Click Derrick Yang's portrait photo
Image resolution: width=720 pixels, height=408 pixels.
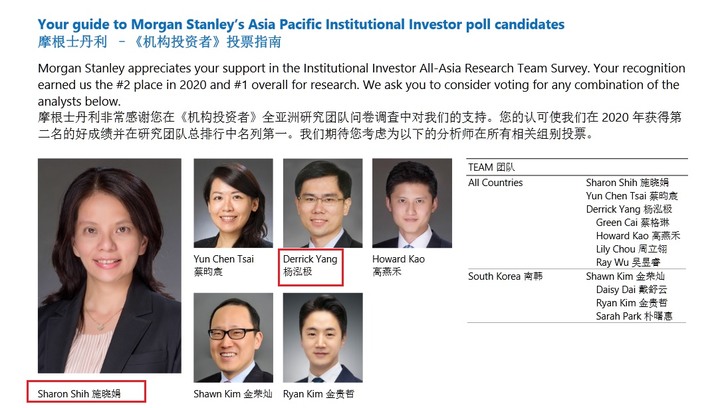click(x=322, y=203)
